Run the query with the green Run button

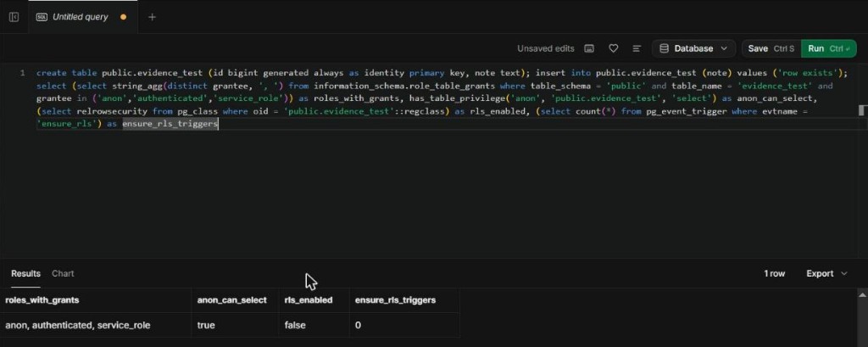click(828, 48)
